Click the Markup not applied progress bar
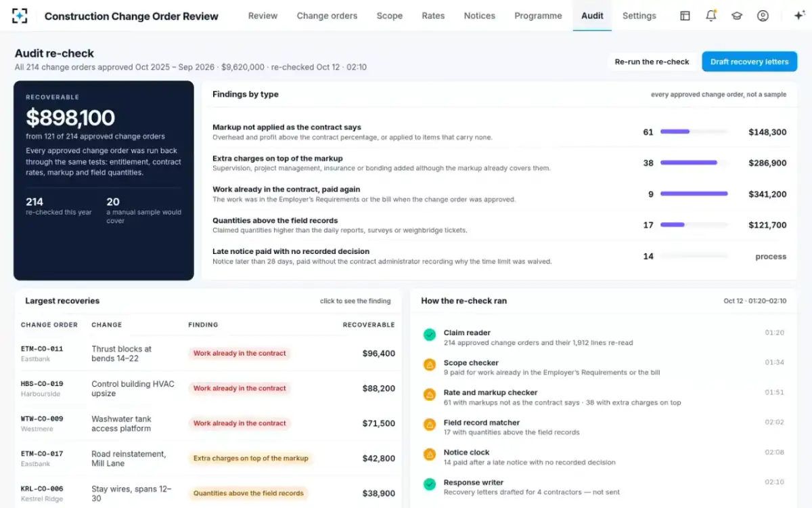This screenshot has width=812, height=508. pos(694,131)
